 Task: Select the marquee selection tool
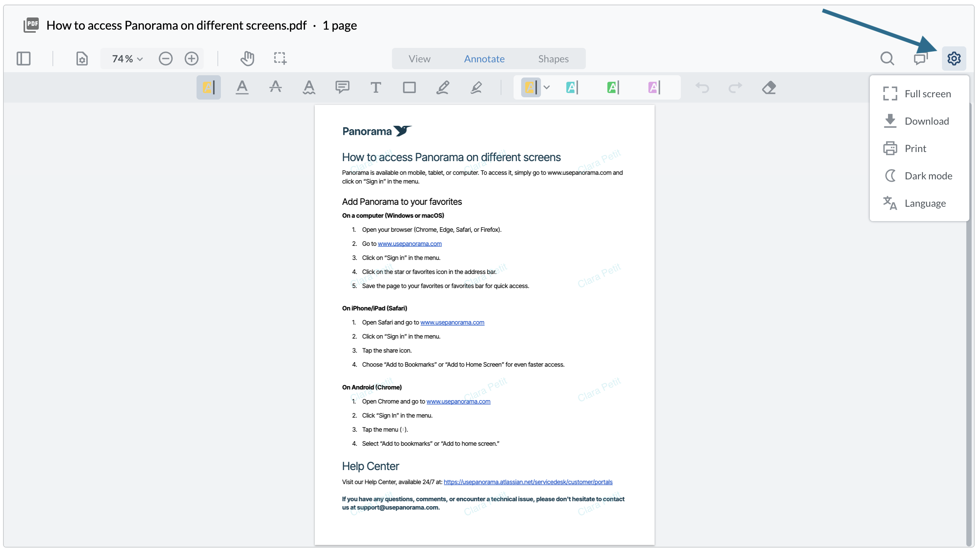[280, 59]
